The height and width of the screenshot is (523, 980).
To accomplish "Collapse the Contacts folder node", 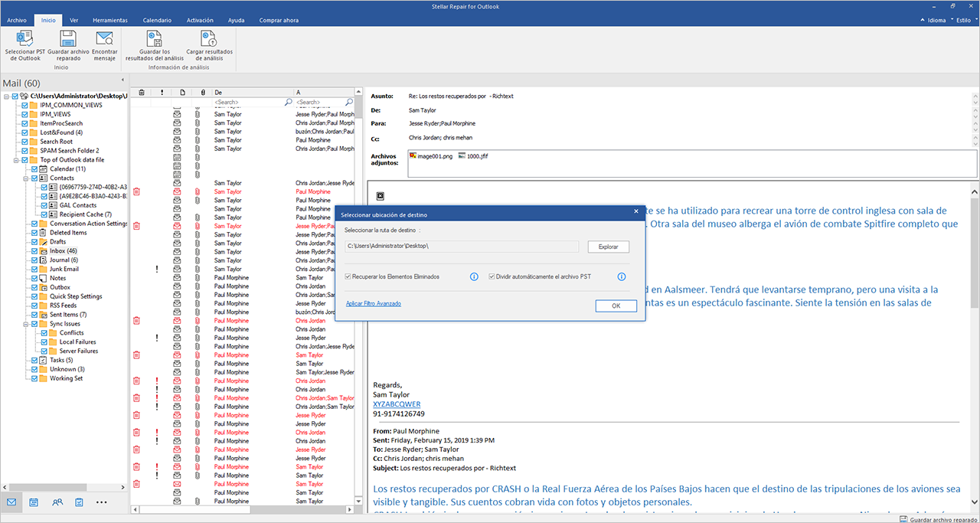I will click(x=25, y=178).
